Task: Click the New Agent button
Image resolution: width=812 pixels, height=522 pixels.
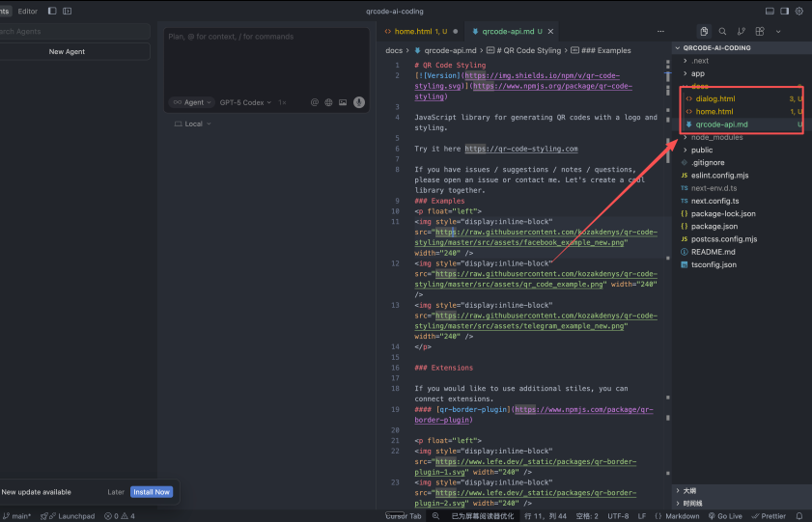Action: pos(69,52)
